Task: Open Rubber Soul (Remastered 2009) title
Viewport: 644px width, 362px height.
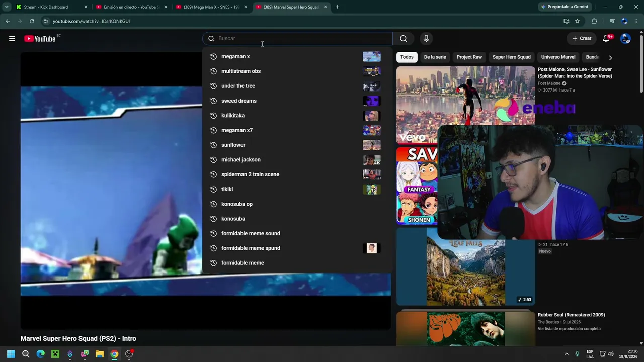Action: (572, 315)
